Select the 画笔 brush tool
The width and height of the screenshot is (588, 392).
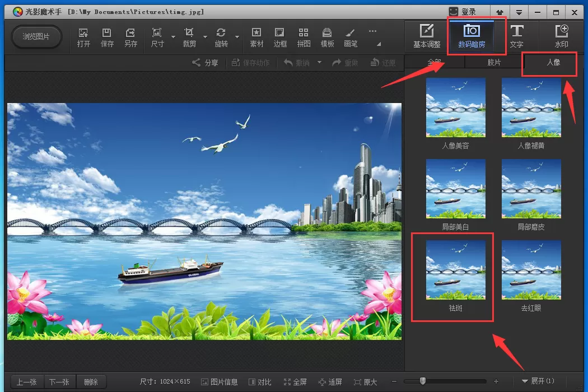coord(351,38)
